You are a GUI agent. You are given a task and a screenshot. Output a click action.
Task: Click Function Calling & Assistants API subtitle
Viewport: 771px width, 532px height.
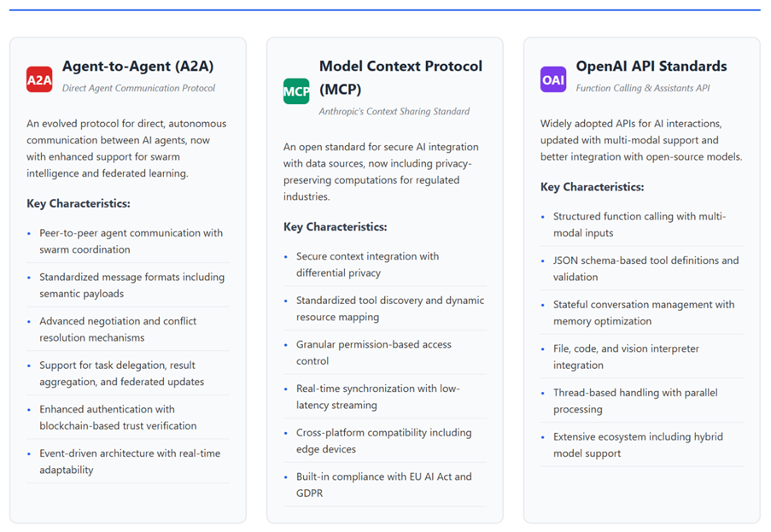[643, 88]
